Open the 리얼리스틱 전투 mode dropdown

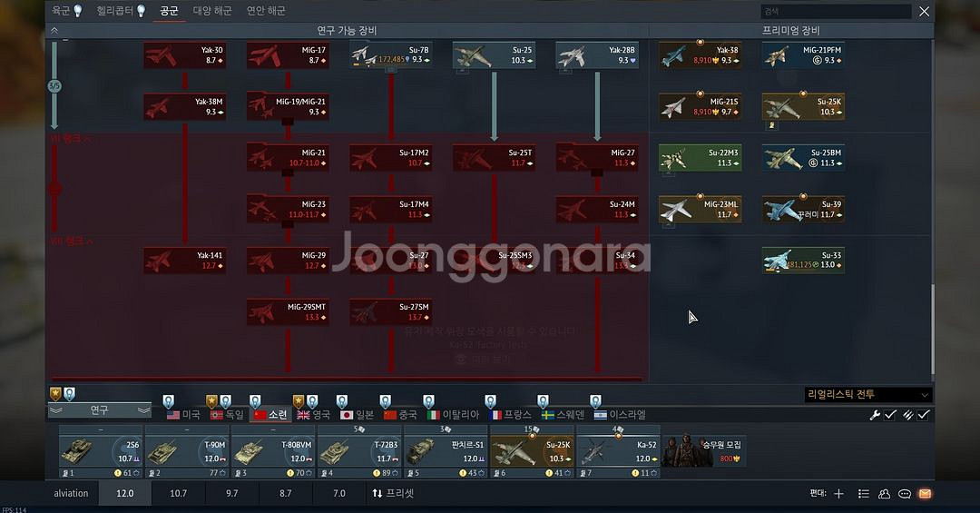click(x=868, y=395)
